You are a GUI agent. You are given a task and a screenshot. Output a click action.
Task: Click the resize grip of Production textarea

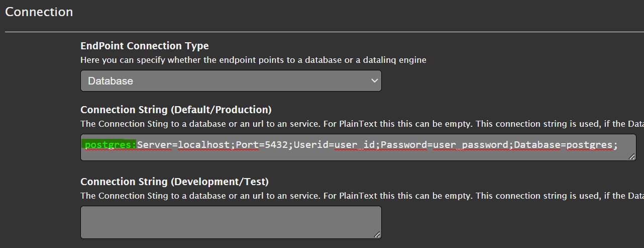[631, 156]
